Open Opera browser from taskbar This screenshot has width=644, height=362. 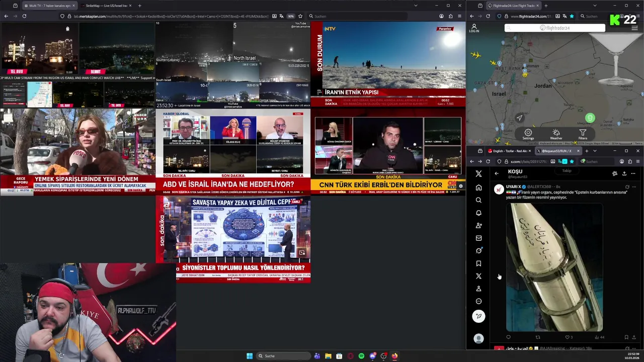(x=350, y=356)
